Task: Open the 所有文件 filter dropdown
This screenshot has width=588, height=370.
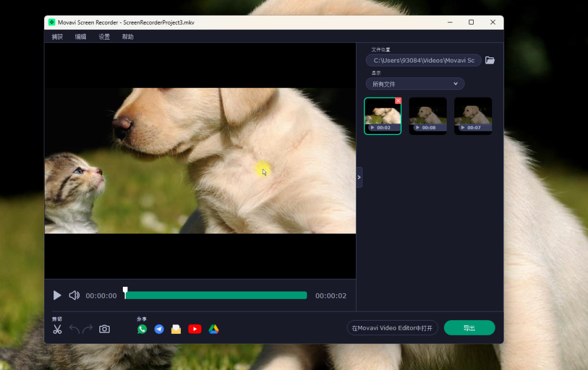Action: [x=415, y=83]
